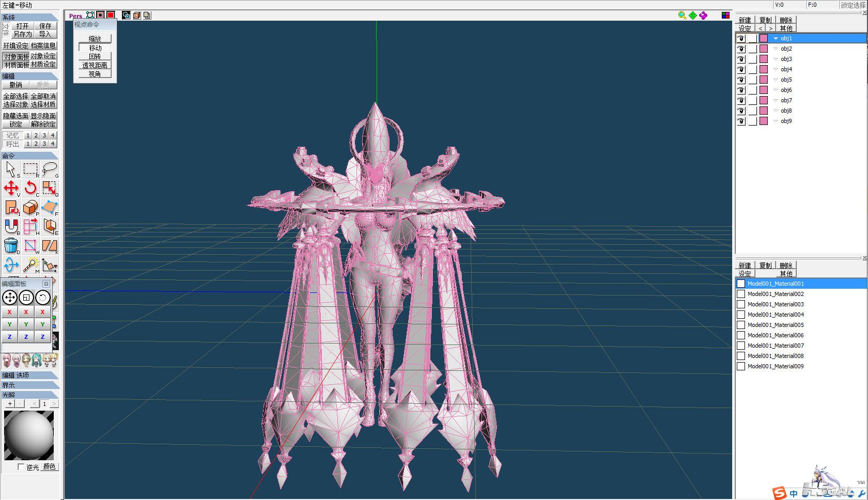Activate the red four-arrow move tool

[11, 188]
